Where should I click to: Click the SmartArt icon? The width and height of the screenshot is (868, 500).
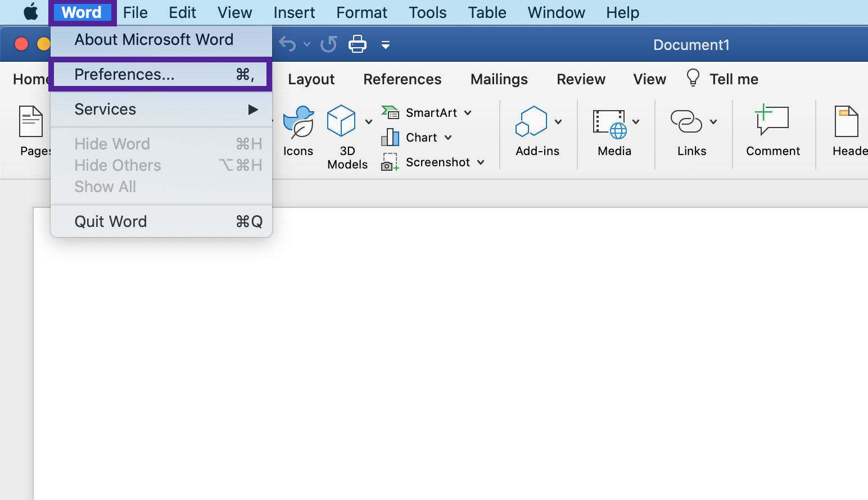point(390,112)
